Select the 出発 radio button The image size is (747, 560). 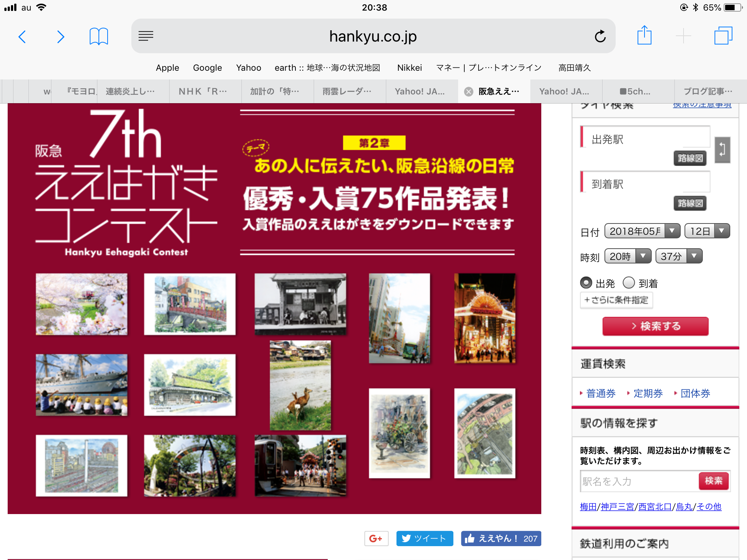coord(586,283)
